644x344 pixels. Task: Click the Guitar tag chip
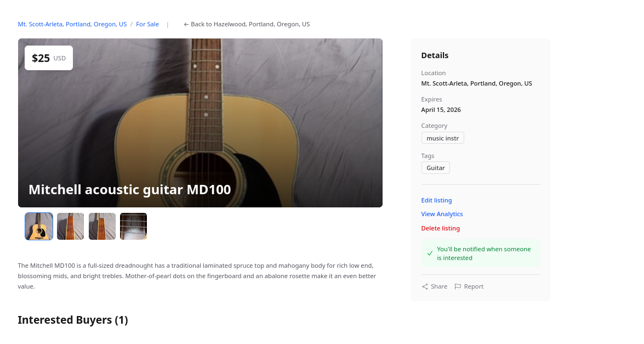click(435, 167)
